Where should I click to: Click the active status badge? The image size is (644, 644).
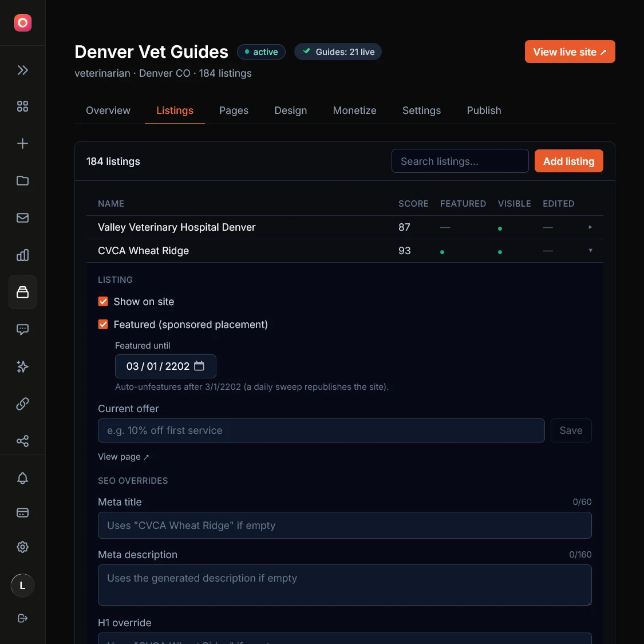coord(261,52)
